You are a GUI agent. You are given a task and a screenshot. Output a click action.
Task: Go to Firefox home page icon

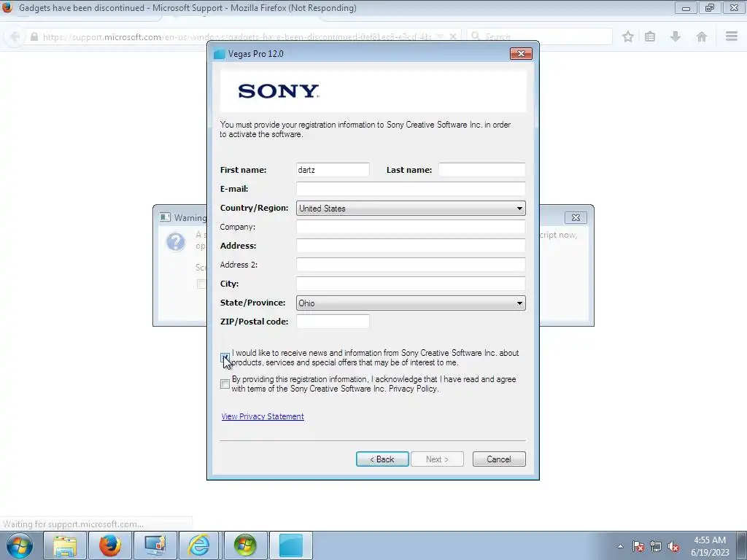tap(701, 36)
